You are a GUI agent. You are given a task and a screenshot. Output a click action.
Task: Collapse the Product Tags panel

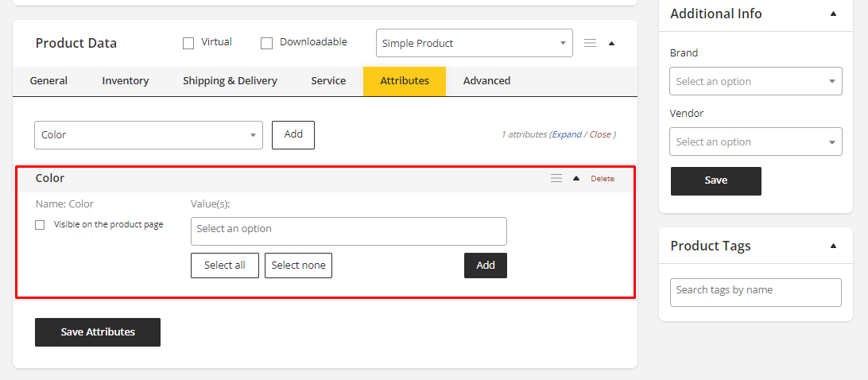point(833,246)
